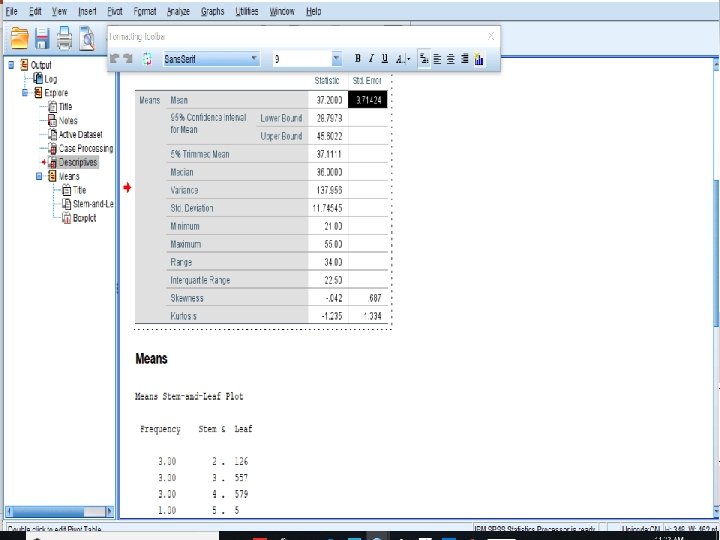Open the File menu
Screen dimensions: 720x540
click(11, 11)
